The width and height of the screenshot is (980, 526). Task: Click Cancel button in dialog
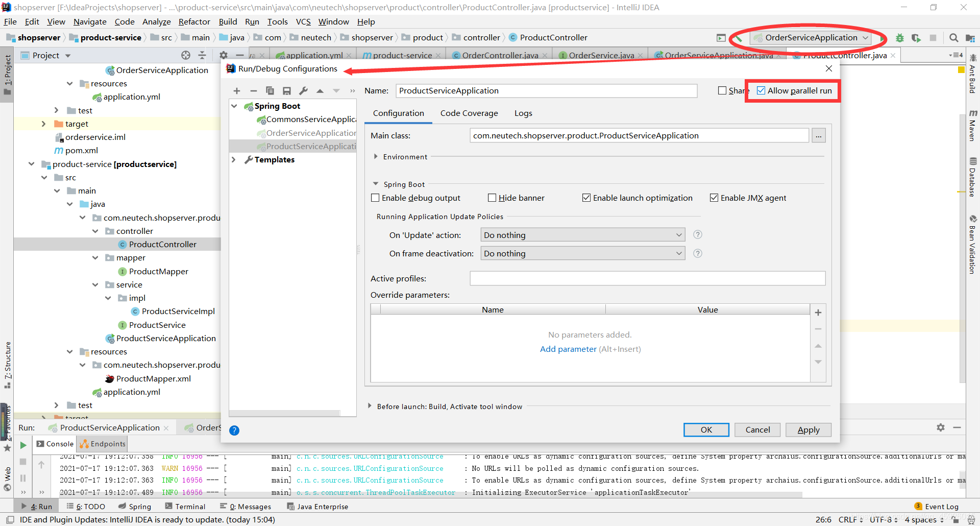click(x=757, y=429)
